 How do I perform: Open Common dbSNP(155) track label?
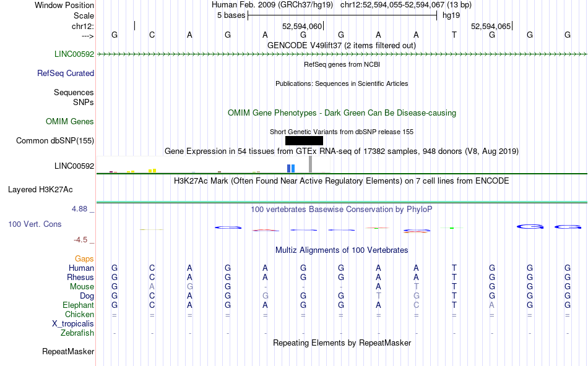[55, 140]
